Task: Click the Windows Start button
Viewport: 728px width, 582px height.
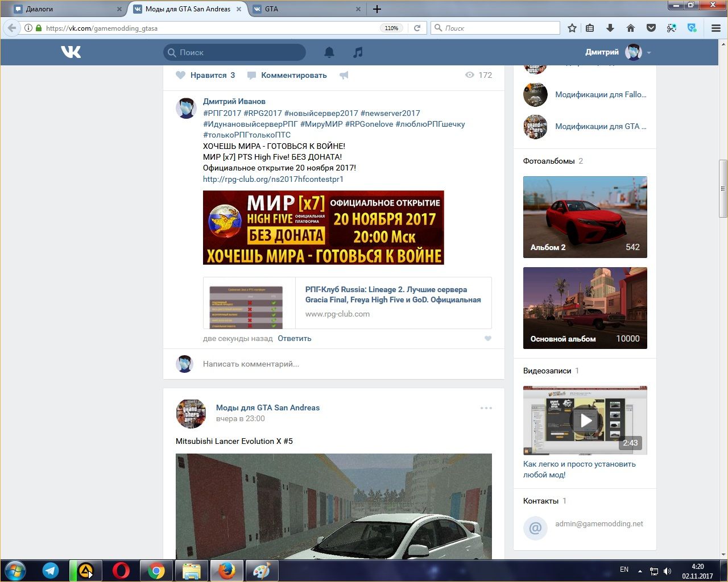Action: pyautogui.click(x=15, y=571)
